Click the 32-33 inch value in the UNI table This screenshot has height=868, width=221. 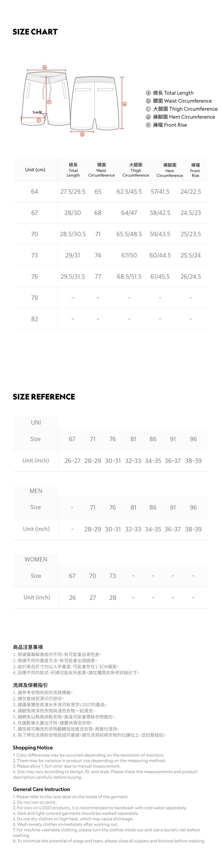133,460
